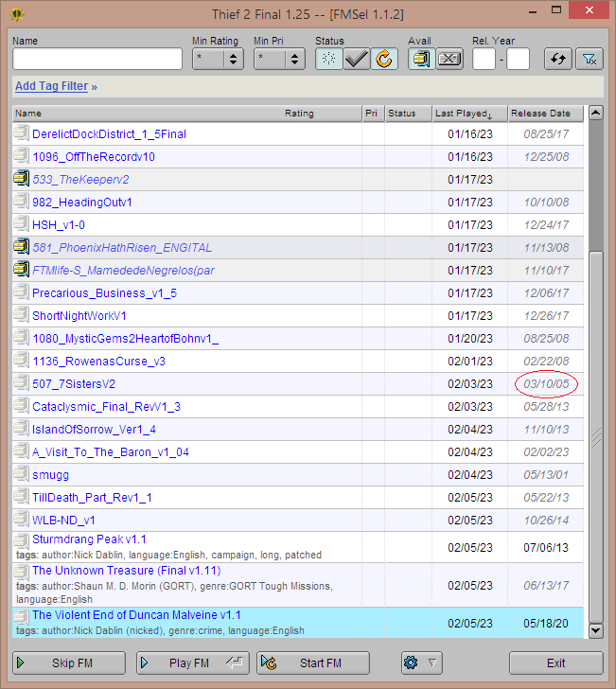Viewport: 616px width, 689px height.
Task: Click installed icon of 581_PhoenixHathRisen_ENGITAL
Action: pyautogui.click(x=21, y=247)
